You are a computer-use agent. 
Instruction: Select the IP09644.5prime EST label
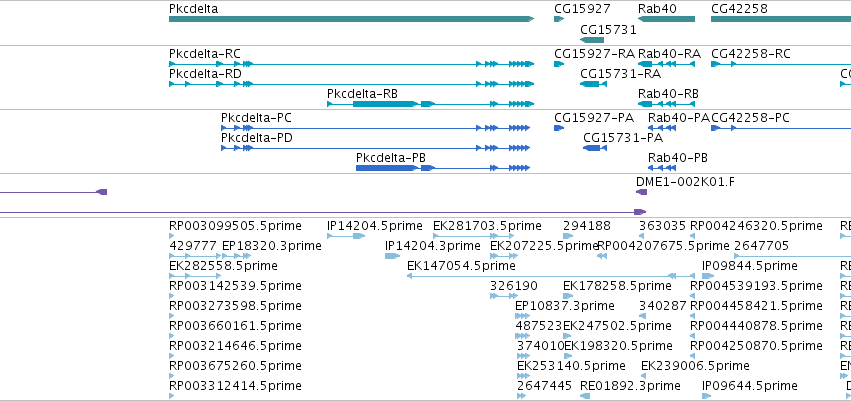coord(750,386)
